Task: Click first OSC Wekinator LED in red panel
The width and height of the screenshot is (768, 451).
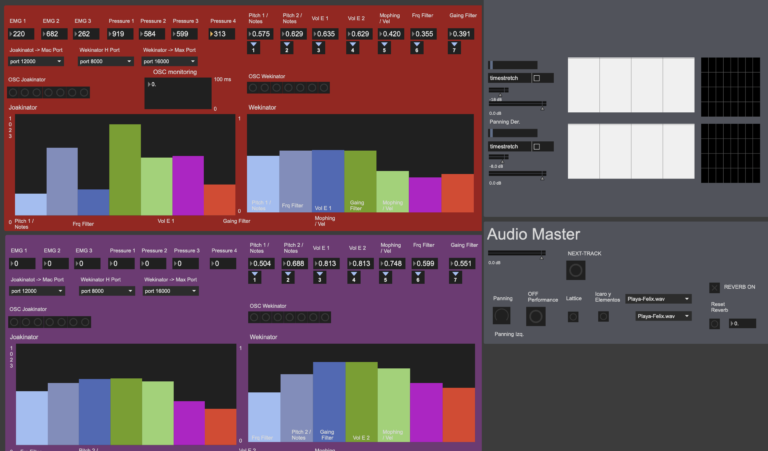Action: (x=253, y=88)
